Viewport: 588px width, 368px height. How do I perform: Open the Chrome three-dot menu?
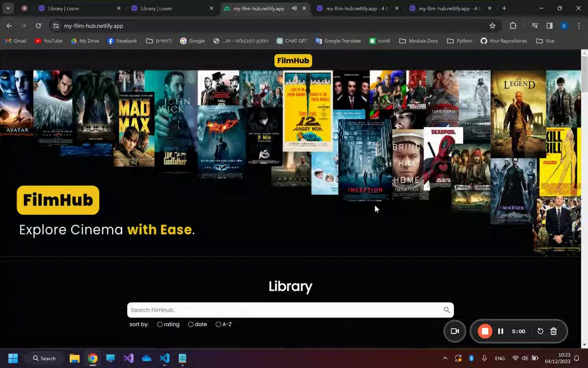(x=579, y=26)
